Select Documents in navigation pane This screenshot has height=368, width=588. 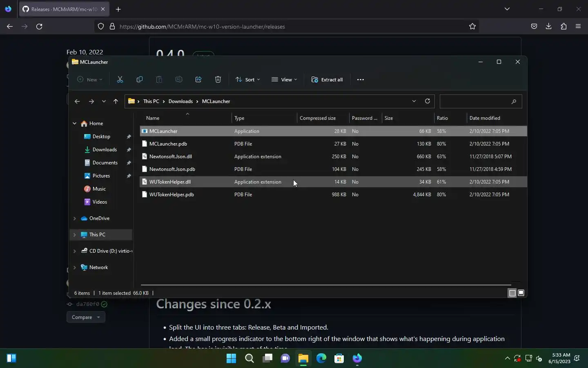point(105,163)
